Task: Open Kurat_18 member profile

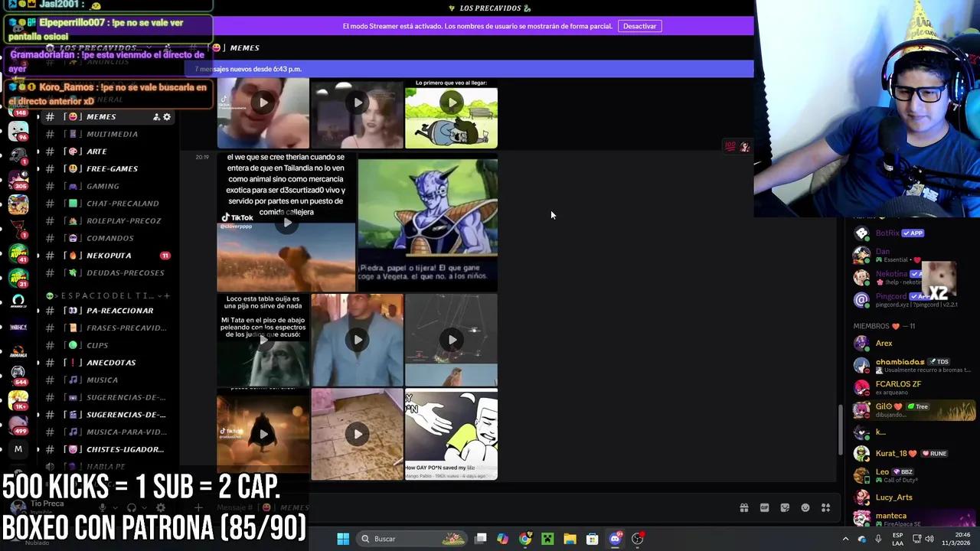Action: [x=914, y=453]
